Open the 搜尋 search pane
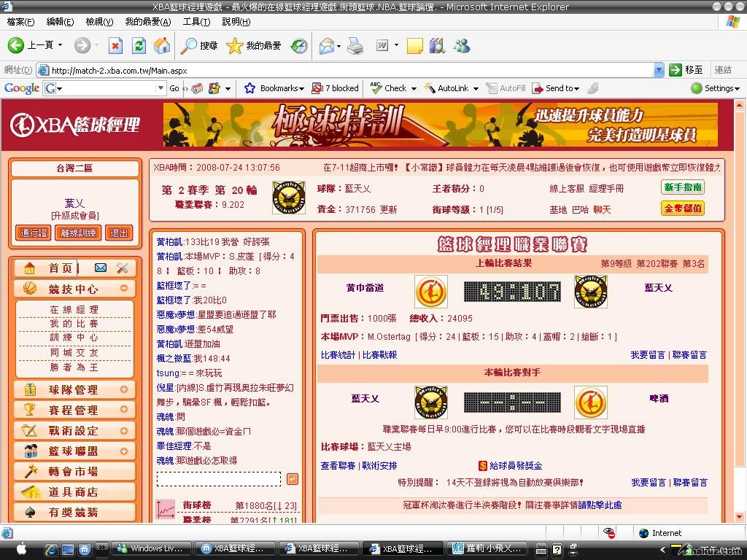This screenshot has width=747, height=560. coord(199,46)
